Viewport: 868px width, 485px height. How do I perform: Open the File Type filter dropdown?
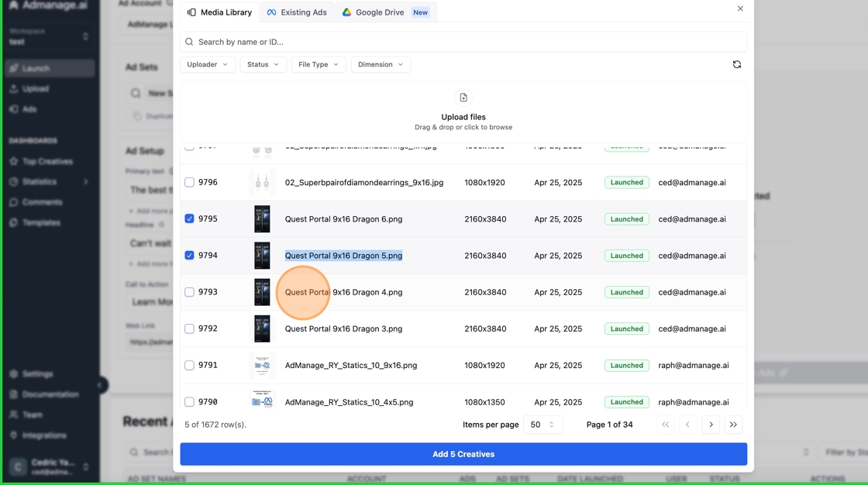(x=319, y=64)
